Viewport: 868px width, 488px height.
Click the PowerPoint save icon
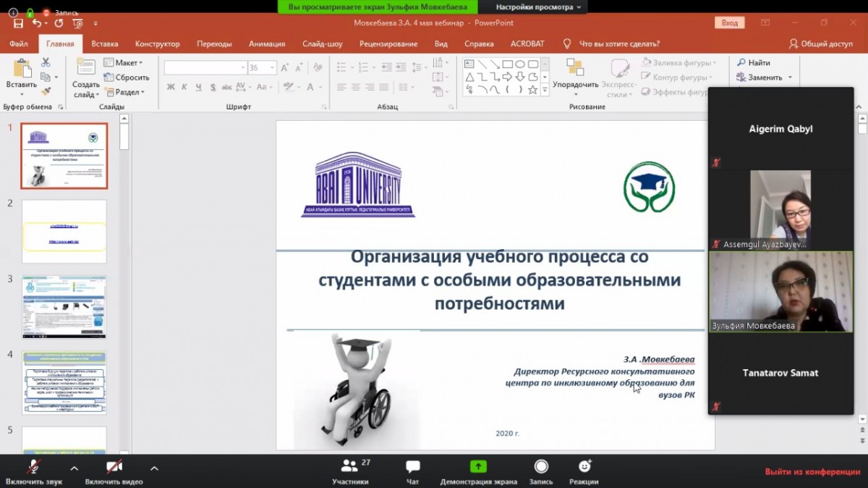tap(18, 23)
